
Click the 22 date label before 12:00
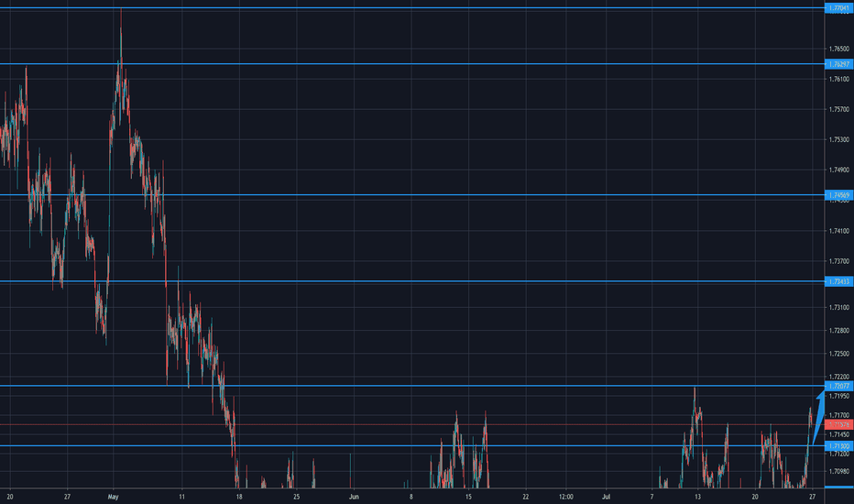click(x=526, y=497)
